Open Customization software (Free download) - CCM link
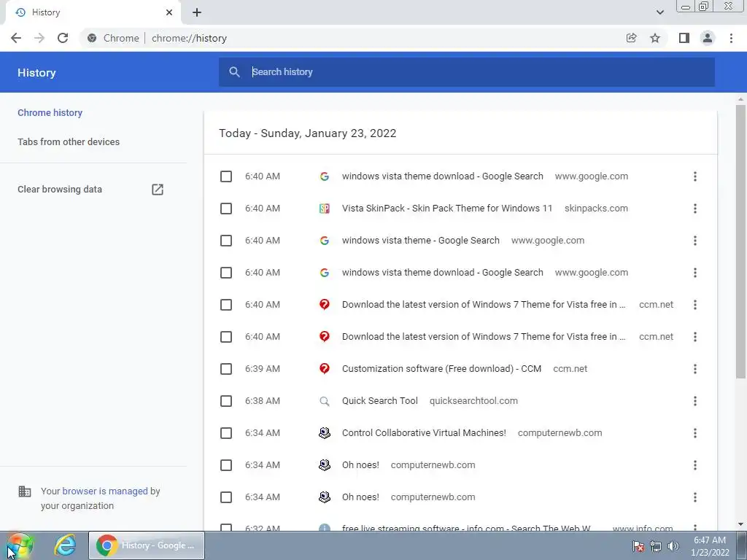The height and width of the screenshot is (560, 747). click(441, 369)
